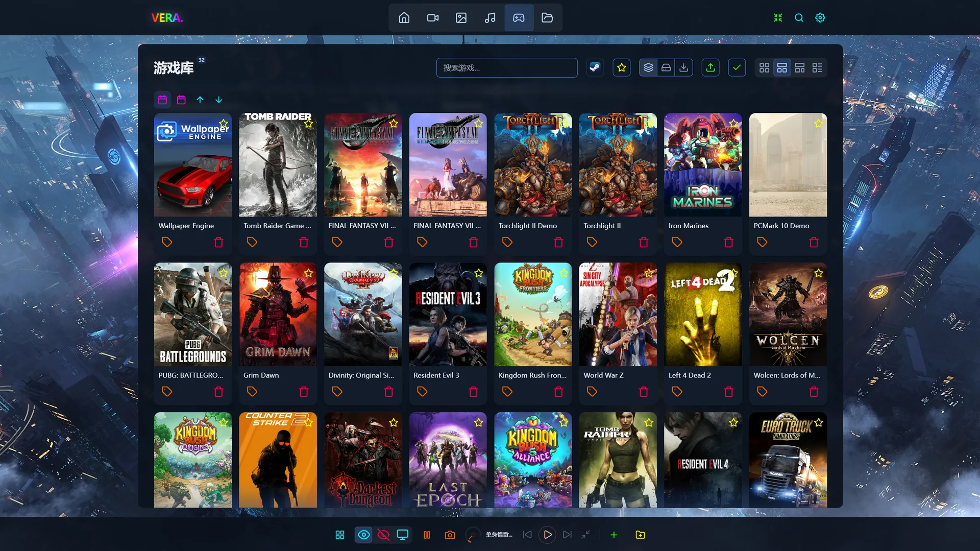Image resolution: width=980 pixels, height=551 pixels.
Task: Sort descending with the down arrow
Action: [x=218, y=100]
